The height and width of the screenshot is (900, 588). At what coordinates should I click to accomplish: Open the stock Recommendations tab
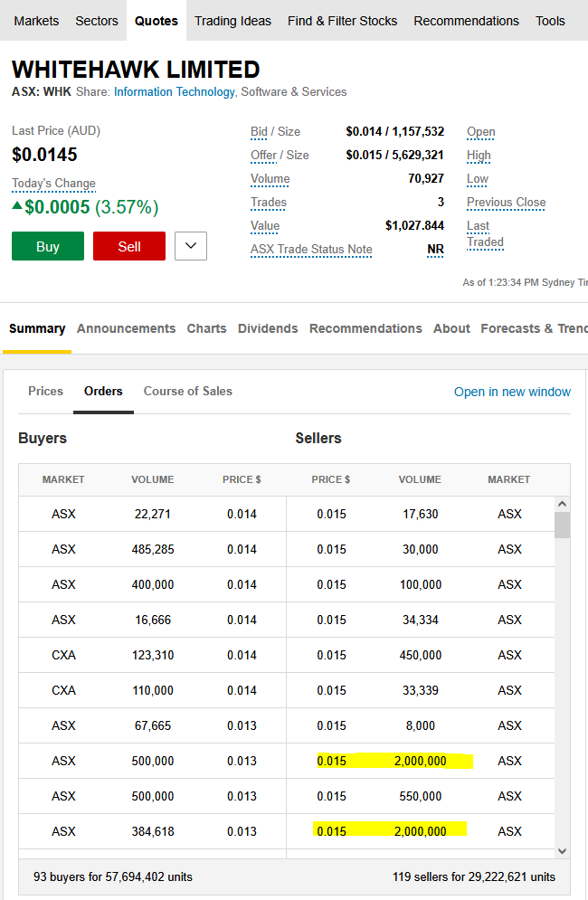point(365,329)
